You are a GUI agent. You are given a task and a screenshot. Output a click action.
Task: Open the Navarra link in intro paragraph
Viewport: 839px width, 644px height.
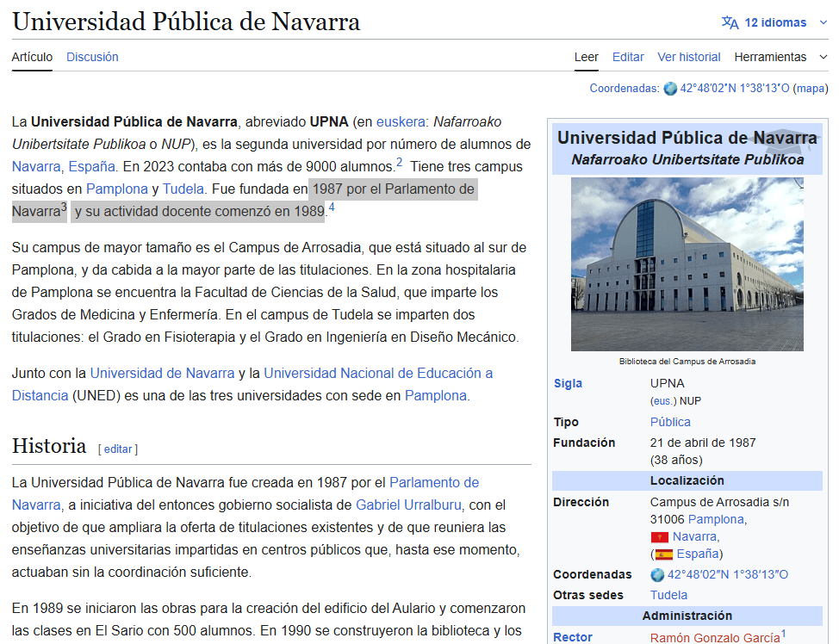point(36,166)
